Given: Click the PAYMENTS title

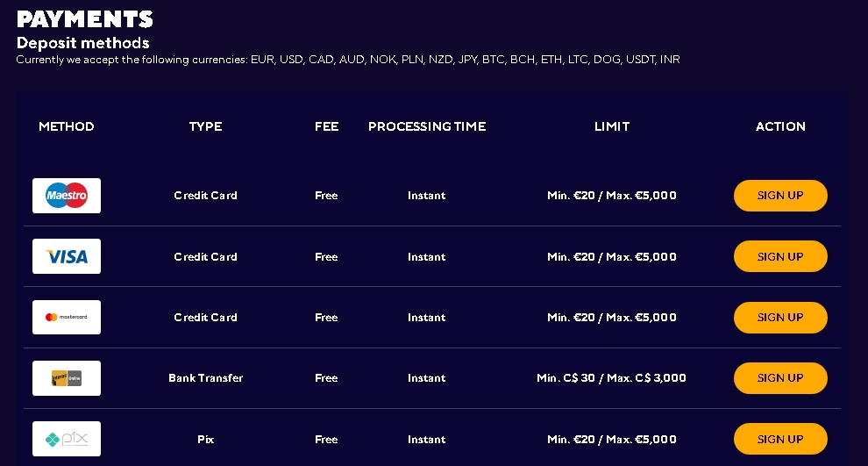Looking at the screenshot, I should [85, 19].
